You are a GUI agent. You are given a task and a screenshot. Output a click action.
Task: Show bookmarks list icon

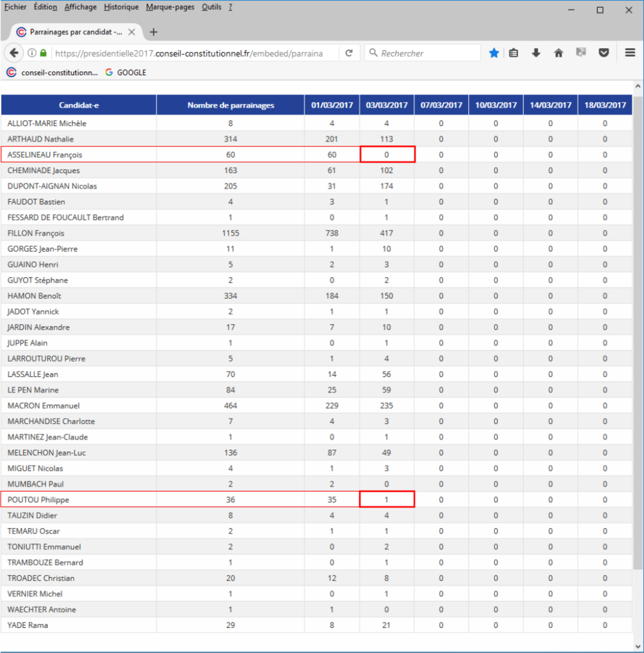tap(513, 53)
